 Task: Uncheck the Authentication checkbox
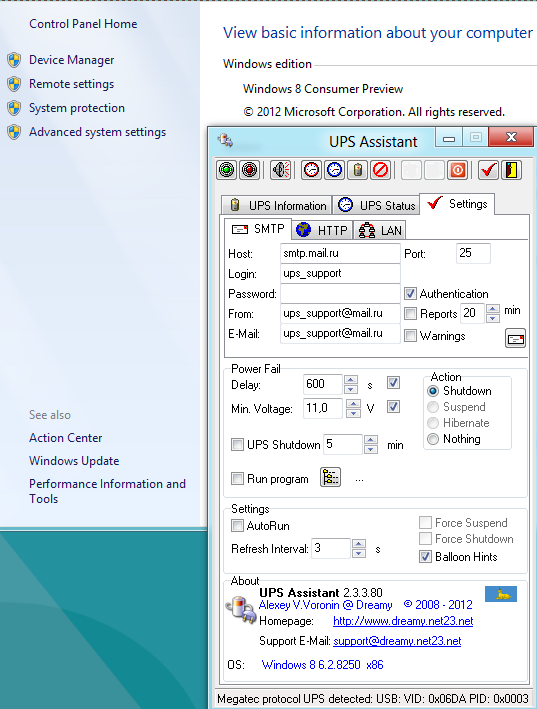click(410, 294)
